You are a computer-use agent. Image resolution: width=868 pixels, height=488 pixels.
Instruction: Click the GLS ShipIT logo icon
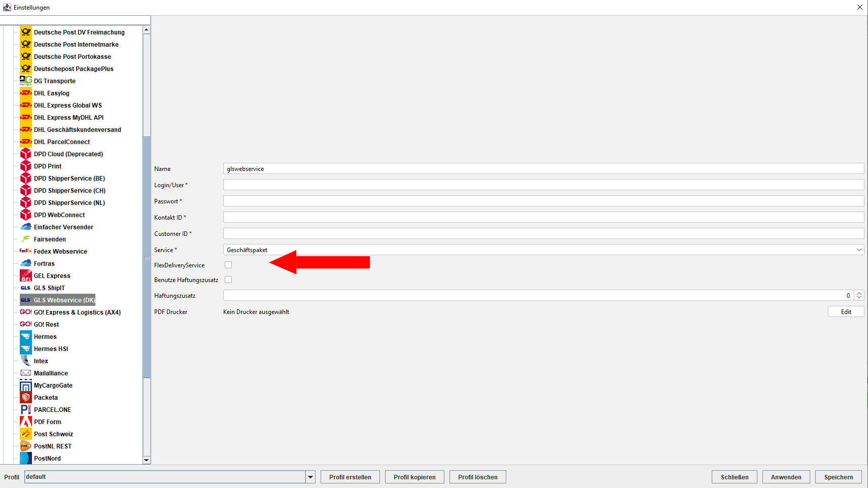click(x=26, y=288)
